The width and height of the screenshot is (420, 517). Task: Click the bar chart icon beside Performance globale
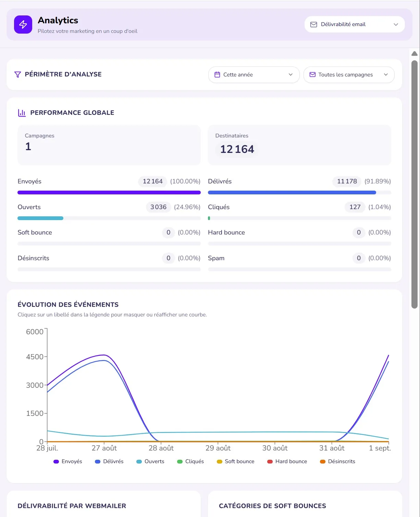pos(22,113)
